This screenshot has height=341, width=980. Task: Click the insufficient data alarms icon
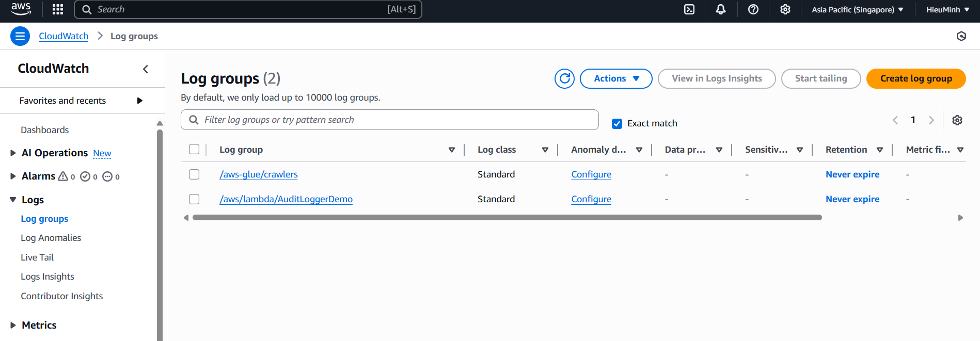[107, 176]
